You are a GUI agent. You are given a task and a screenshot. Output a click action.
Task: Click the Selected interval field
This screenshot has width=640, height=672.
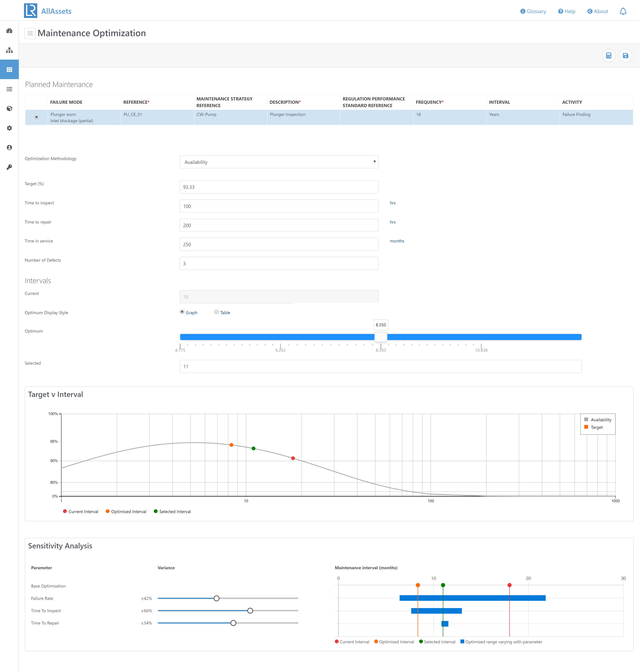(381, 366)
